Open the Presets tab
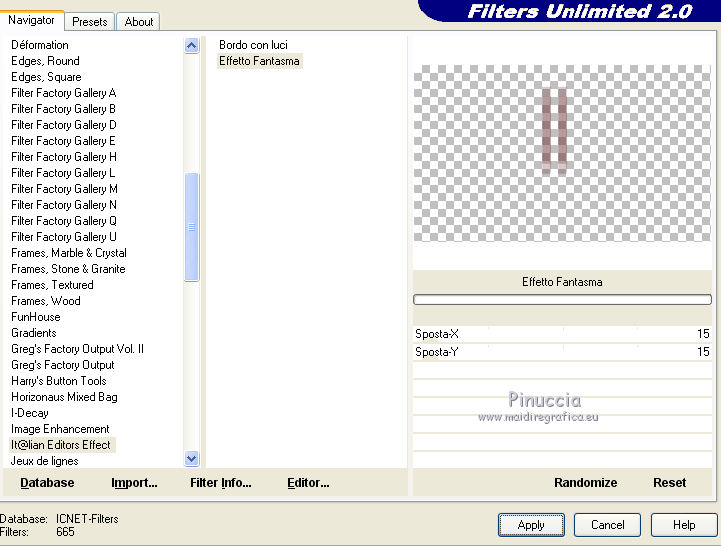 (90, 22)
